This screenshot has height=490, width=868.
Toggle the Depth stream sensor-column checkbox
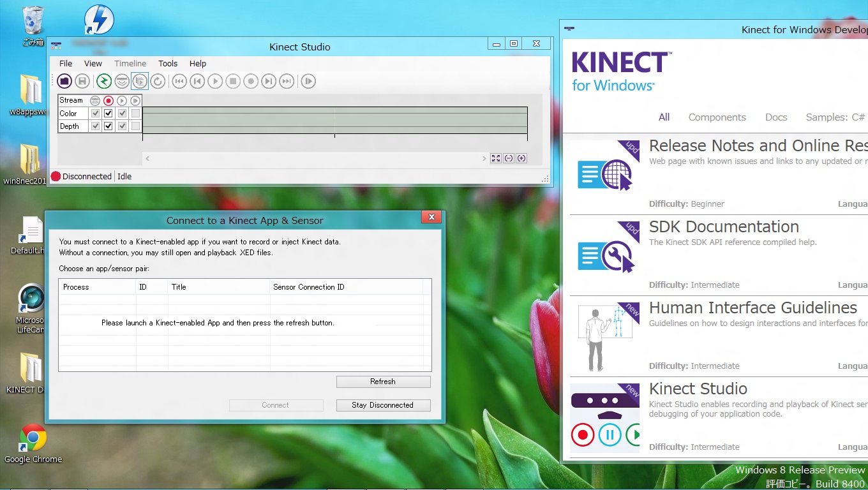(95, 126)
